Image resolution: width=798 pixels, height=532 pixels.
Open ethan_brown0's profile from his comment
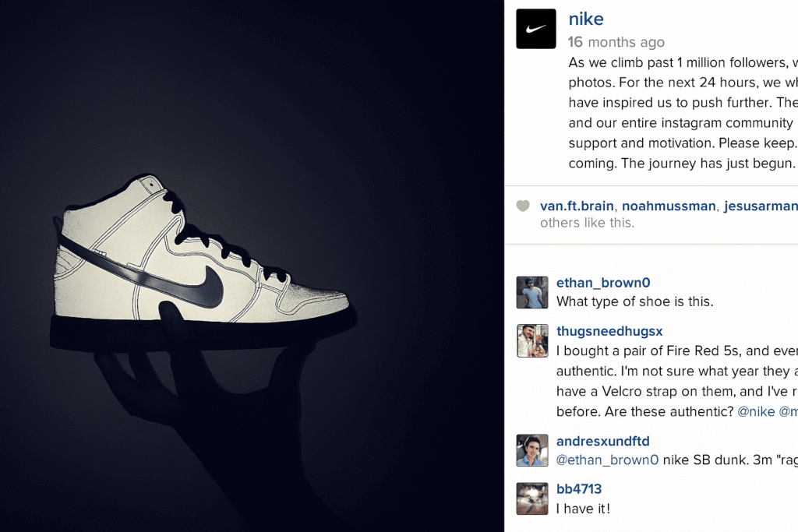(x=602, y=282)
